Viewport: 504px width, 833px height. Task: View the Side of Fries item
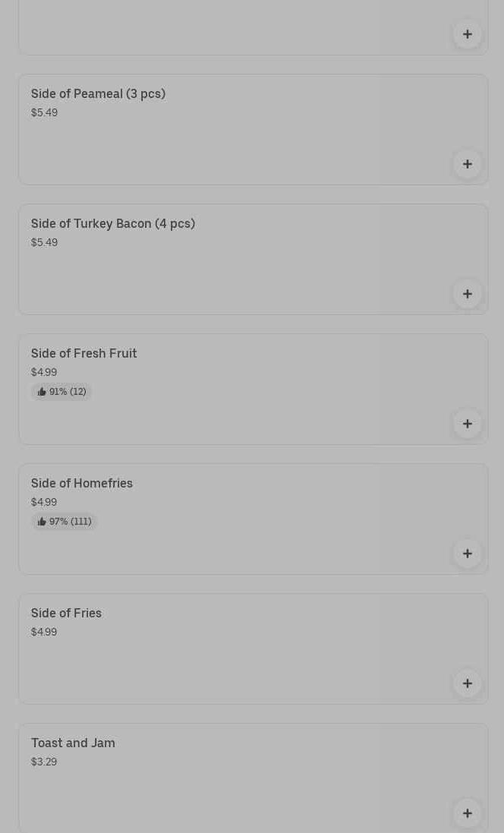point(66,613)
